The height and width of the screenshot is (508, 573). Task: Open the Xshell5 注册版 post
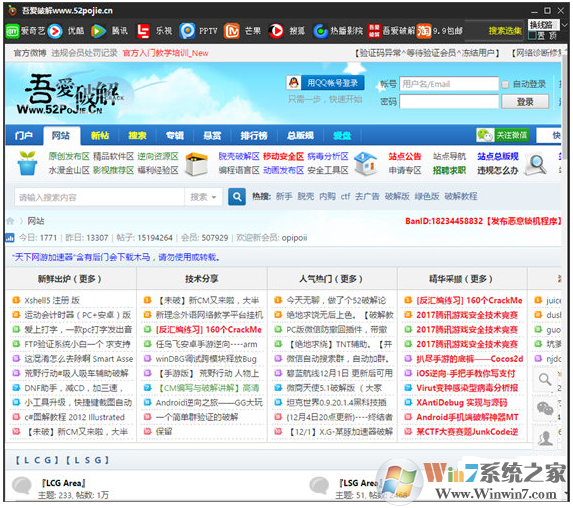point(52,300)
